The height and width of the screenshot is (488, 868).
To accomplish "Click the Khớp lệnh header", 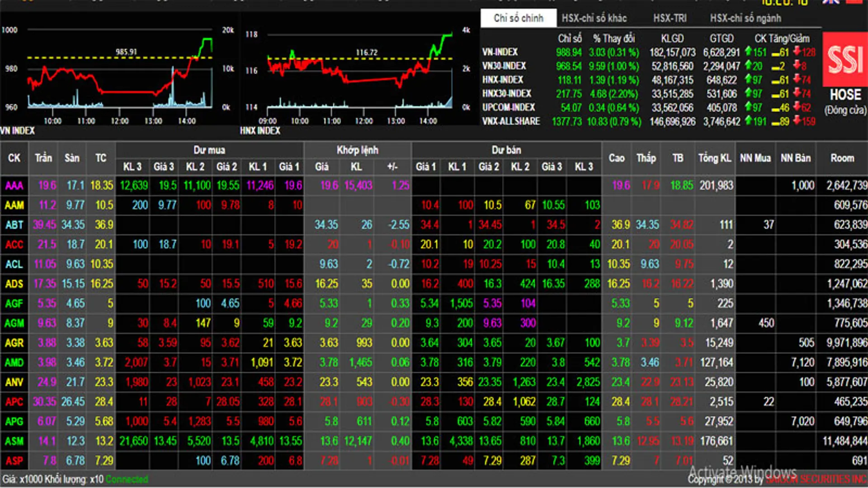I will (357, 150).
